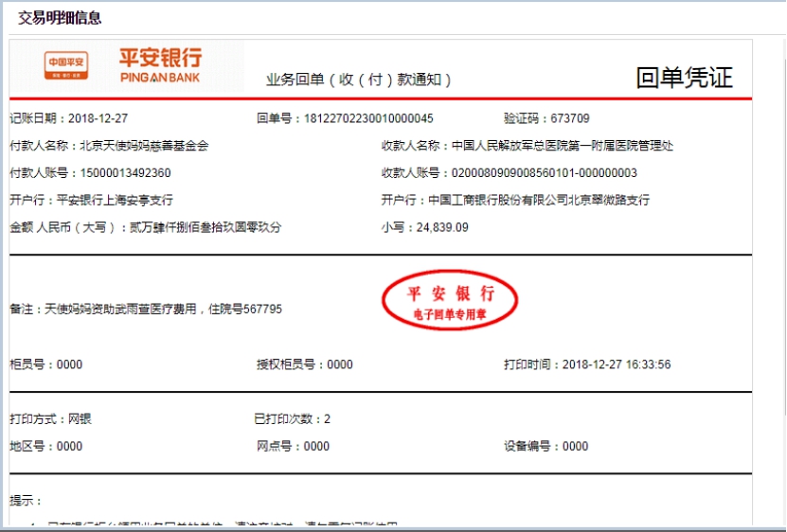Viewport: 787px width, 532px height.
Task: Click the red 平安银行 电子回单专用章 stamp
Action: click(450, 301)
